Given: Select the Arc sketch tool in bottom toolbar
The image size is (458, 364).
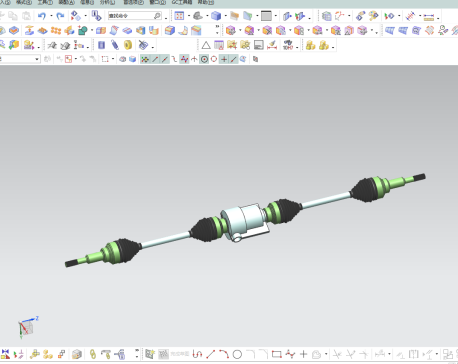Looking at the screenshot, I should click(x=224, y=354).
